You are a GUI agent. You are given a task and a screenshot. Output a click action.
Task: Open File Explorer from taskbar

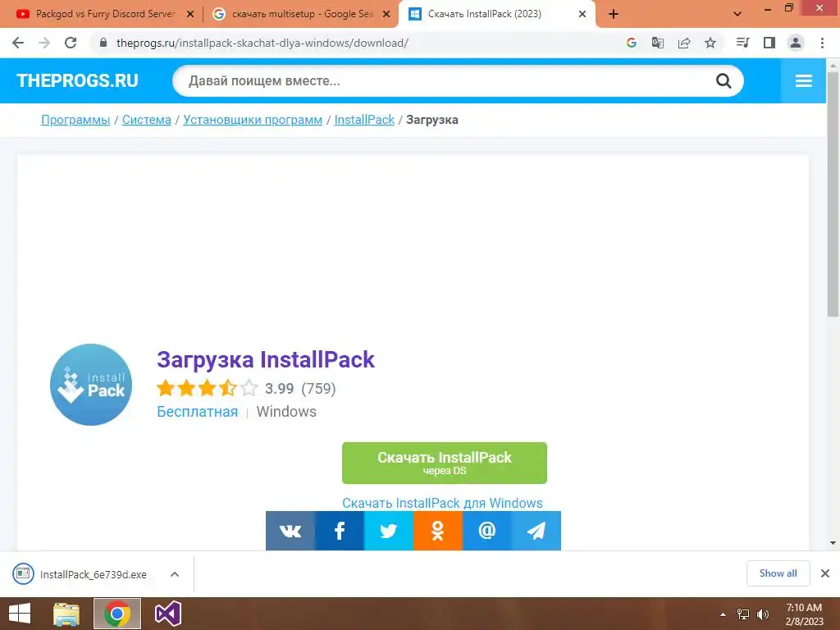click(x=66, y=614)
